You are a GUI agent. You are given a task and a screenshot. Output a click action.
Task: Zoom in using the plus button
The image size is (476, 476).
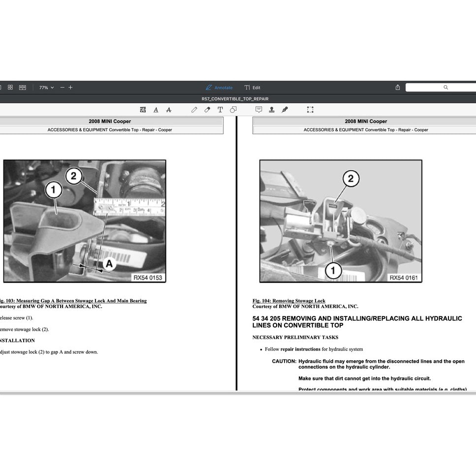coord(70,87)
